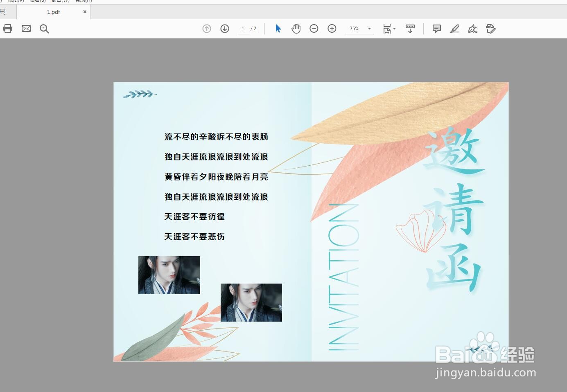The width and height of the screenshot is (567, 392).
Task: Activate the hand pan tool
Action: pos(296,29)
